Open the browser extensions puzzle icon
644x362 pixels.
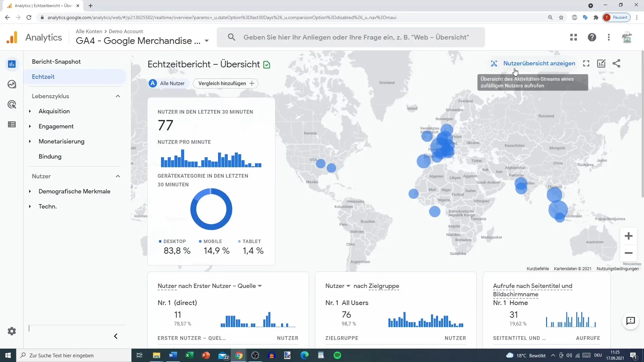[596, 17]
